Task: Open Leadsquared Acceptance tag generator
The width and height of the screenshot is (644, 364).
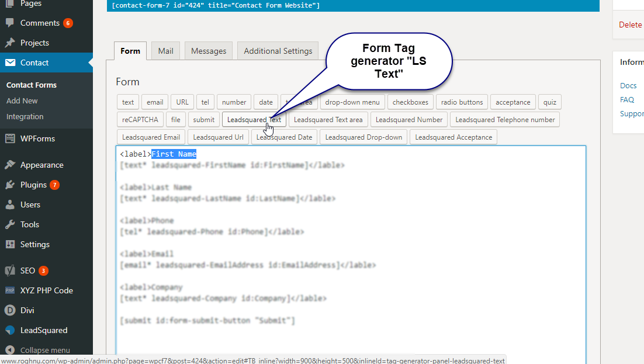Action: point(453,137)
